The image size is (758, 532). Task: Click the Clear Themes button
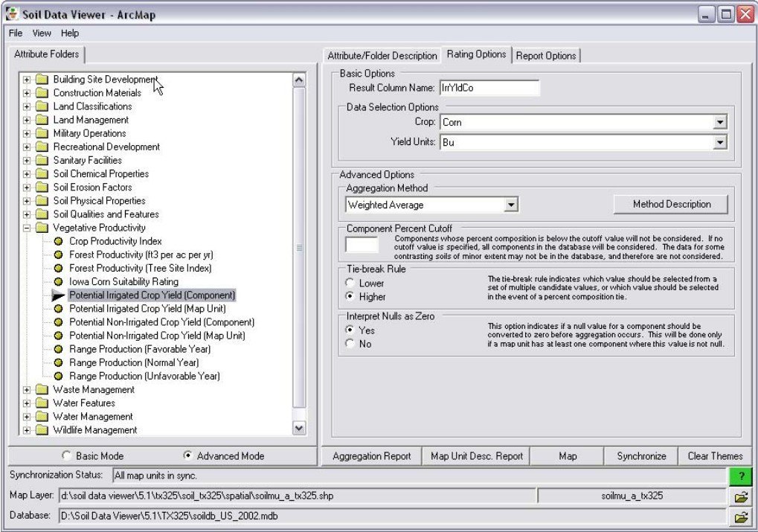[715, 455]
